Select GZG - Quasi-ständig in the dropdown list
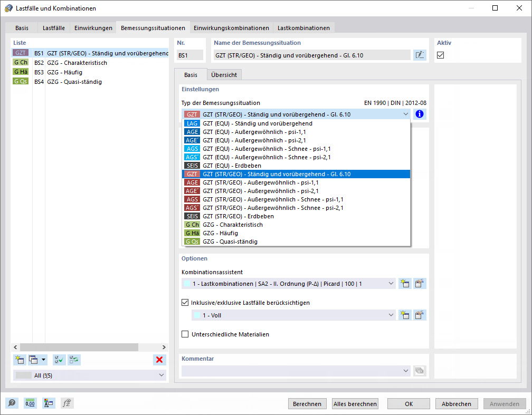The height and width of the screenshot is (415, 532). click(x=296, y=242)
